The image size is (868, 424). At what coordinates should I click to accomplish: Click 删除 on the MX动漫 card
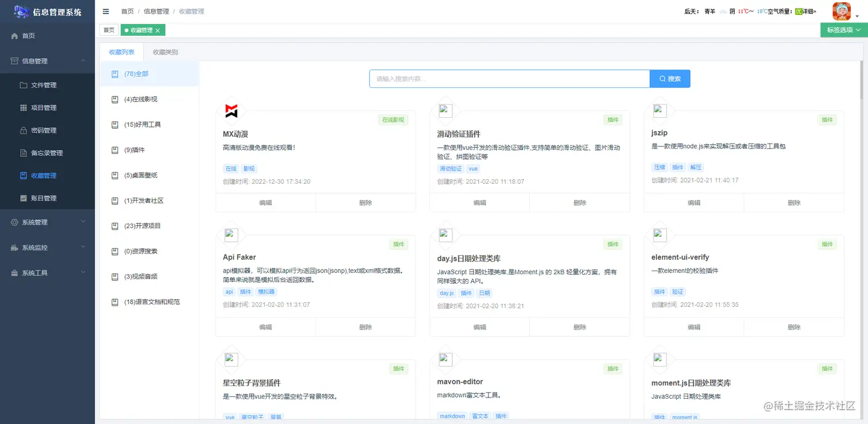pos(366,203)
